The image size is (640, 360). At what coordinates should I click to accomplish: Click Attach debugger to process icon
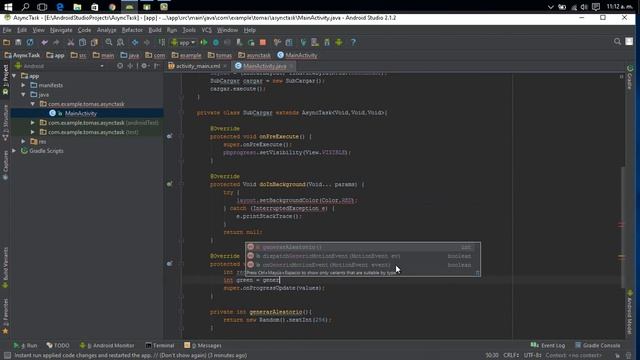click(x=239, y=42)
